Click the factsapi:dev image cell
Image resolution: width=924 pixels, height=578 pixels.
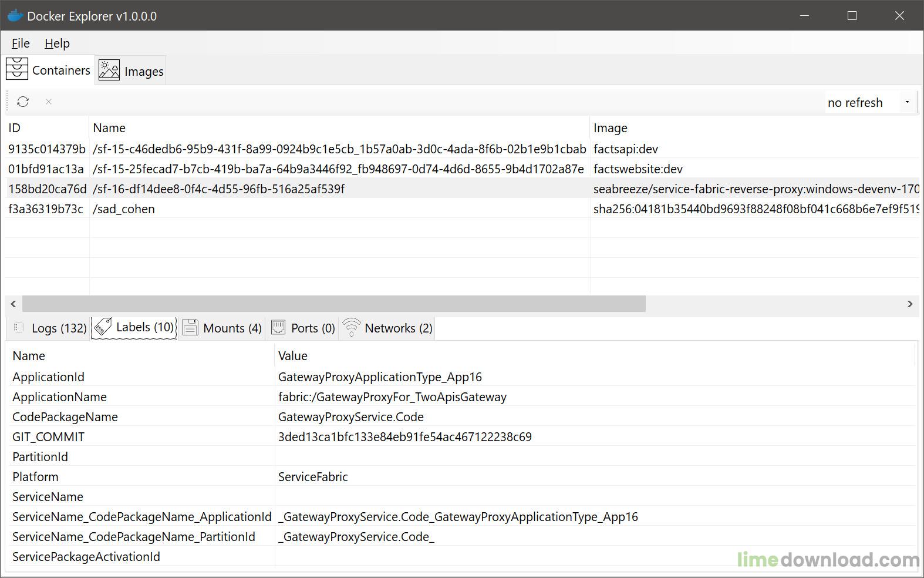[626, 149]
